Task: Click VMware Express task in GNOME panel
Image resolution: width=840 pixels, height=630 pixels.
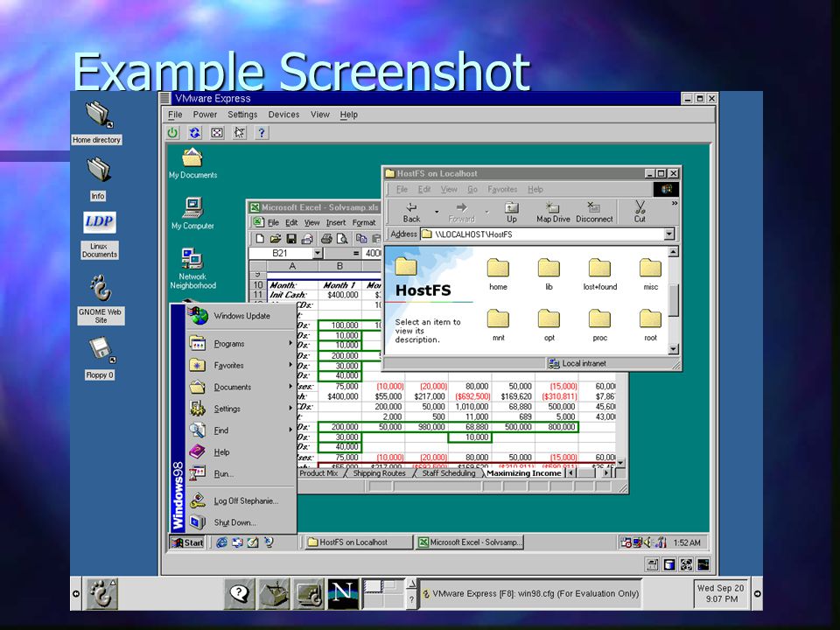Action: click(x=530, y=593)
